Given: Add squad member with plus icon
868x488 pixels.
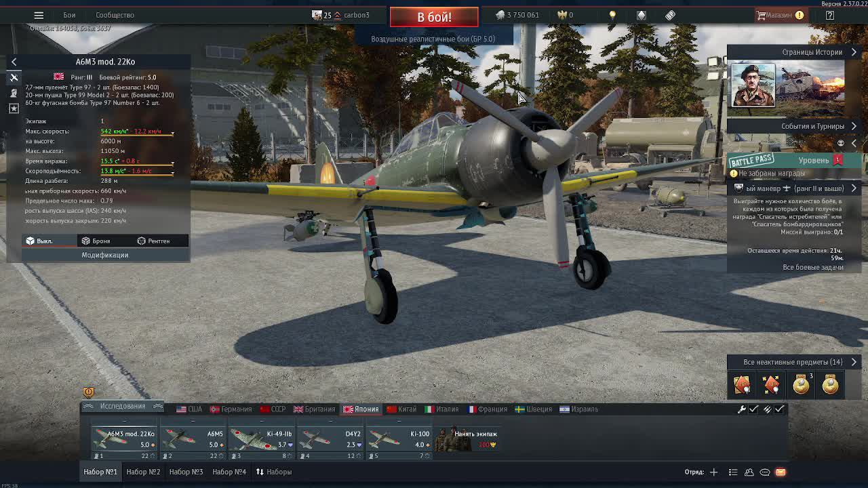Looking at the screenshot, I should click(x=713, y=472).
